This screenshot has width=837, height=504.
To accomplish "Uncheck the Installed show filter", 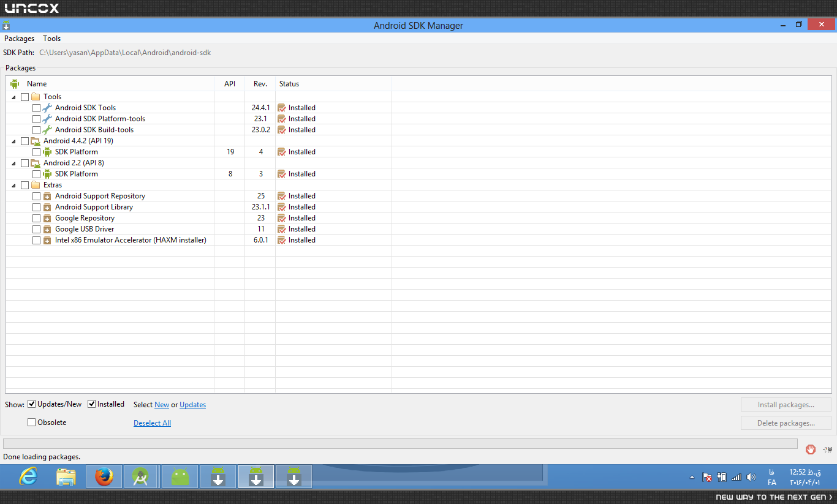I will [x=92, y=404].
